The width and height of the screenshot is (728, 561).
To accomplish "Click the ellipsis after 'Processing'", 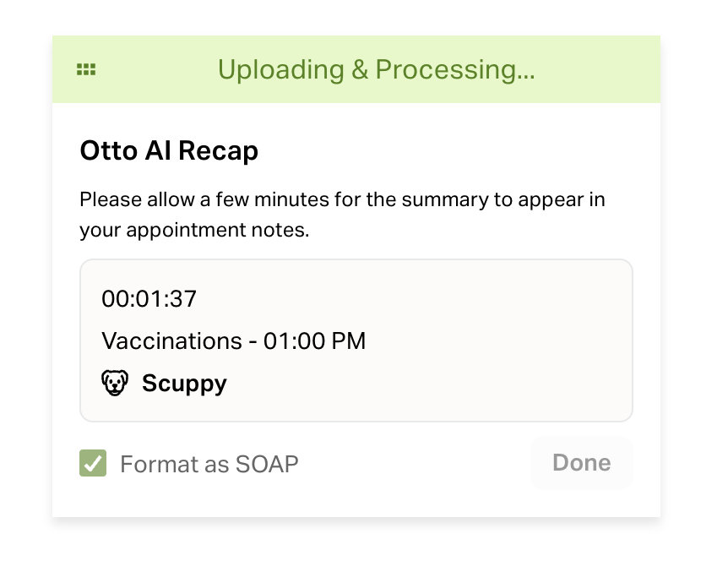I will point(525,70).
